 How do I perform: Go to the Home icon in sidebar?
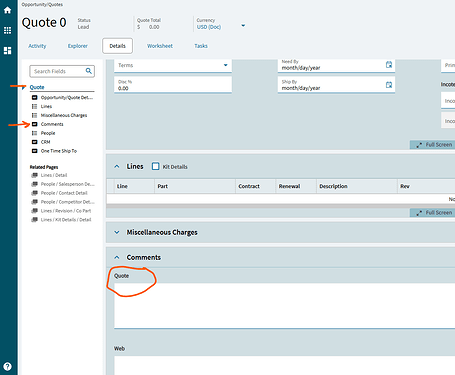pos(7,10)
